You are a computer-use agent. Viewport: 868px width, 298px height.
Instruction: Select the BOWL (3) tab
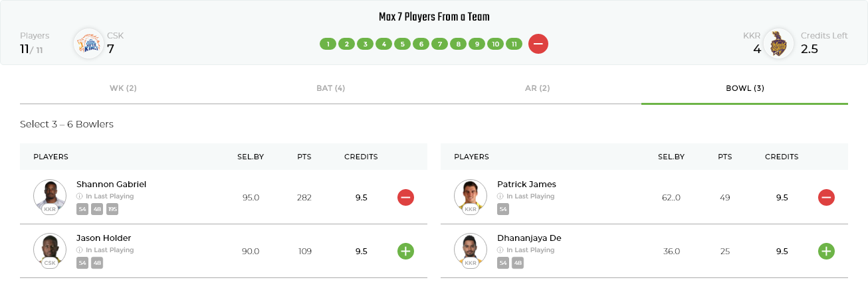coord(744,88)
